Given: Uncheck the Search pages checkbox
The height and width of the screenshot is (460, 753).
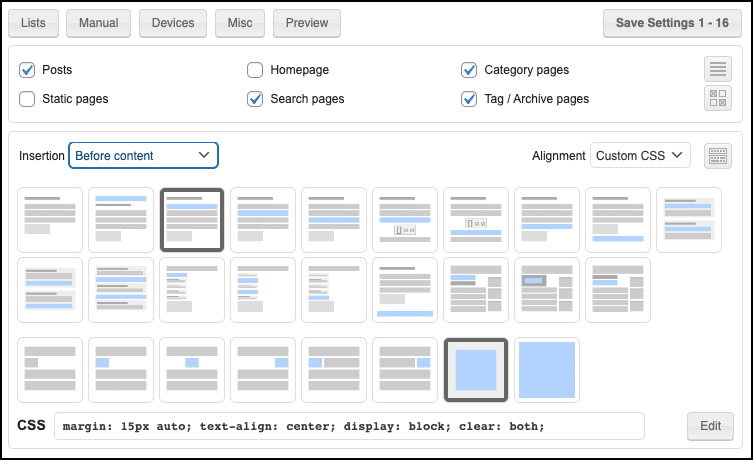Looking at the screenshot, I should coord(255,99).
